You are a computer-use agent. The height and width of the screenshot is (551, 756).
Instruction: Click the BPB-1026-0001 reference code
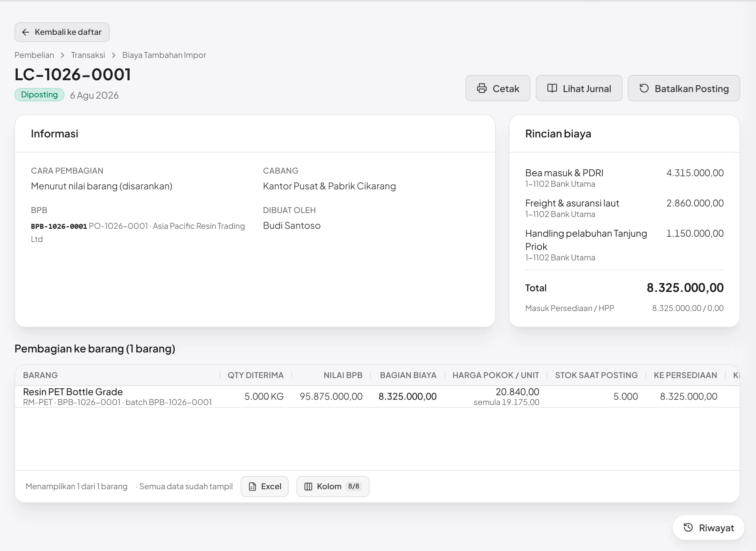pyautogui.click(x=59, y=226)
